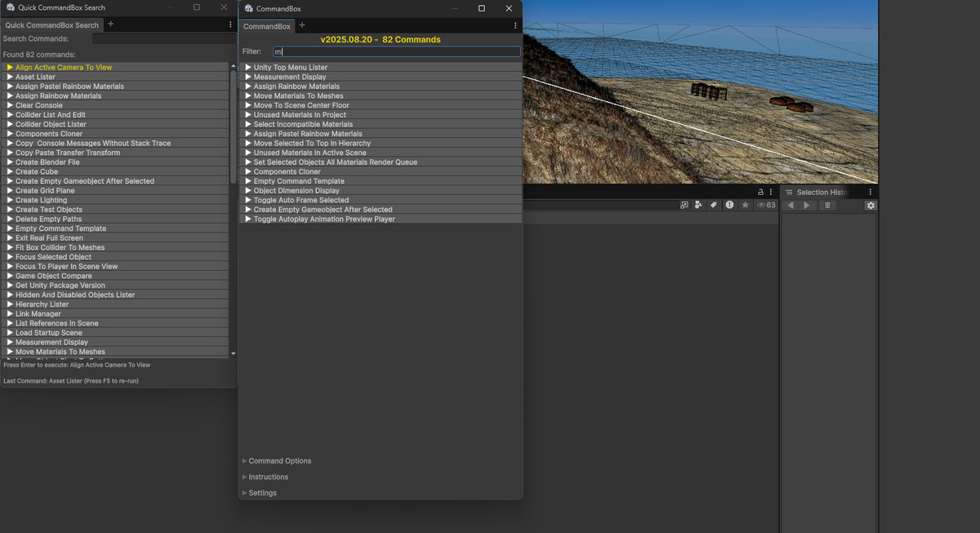Open search by label tag icon

click(714, 205)
